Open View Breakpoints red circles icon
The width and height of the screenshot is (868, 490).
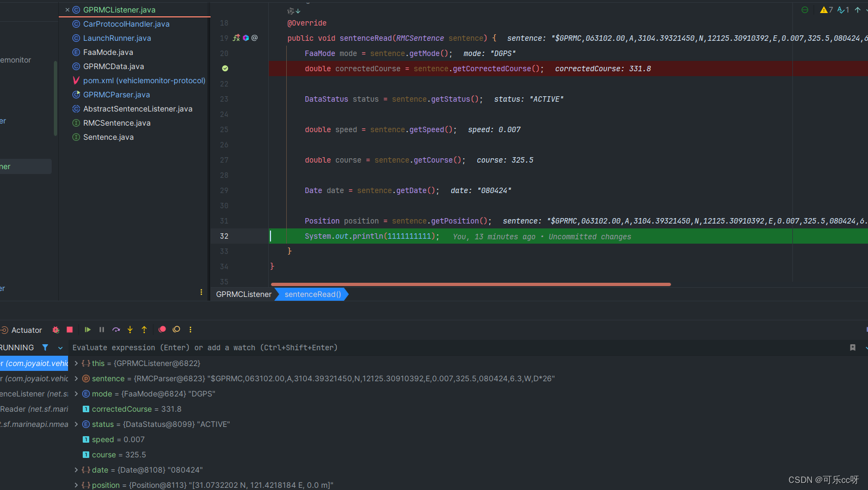coord(162,330)
